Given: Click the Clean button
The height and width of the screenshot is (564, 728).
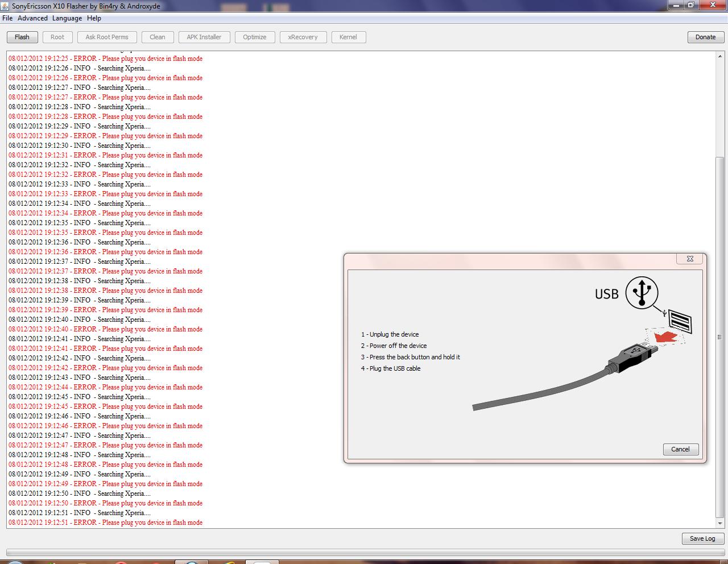Looking at the screenshot, I should coord(158,37).
